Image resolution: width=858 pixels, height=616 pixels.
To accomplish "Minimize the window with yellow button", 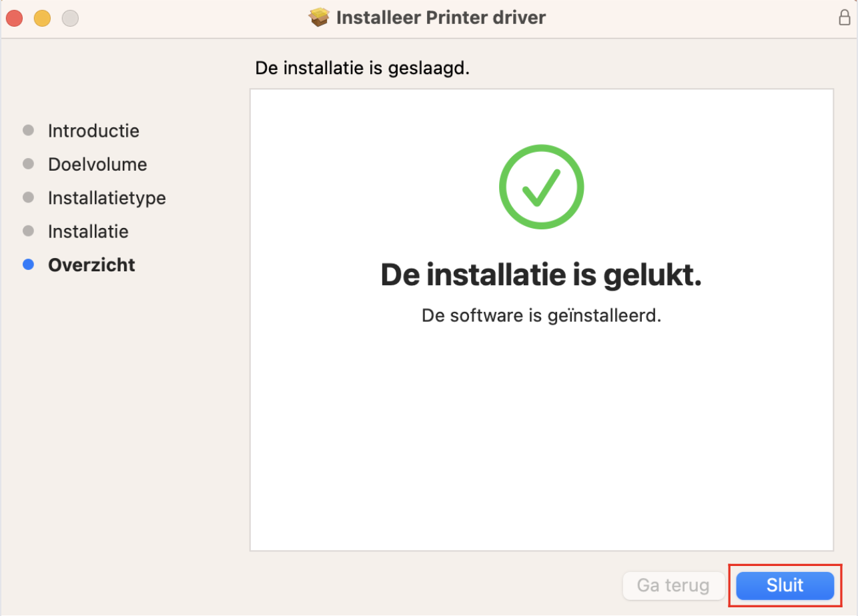I will [43, 18].
